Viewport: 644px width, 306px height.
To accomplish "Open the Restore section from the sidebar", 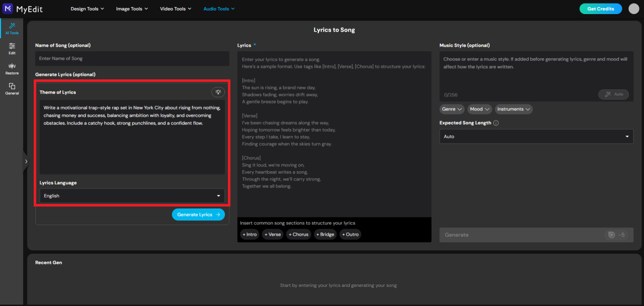I will click(12, 68).
